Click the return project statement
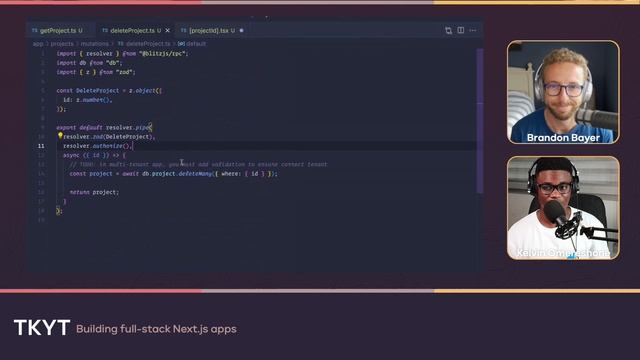The width and height of the screenshot is (640, 360). coord(94,192)
